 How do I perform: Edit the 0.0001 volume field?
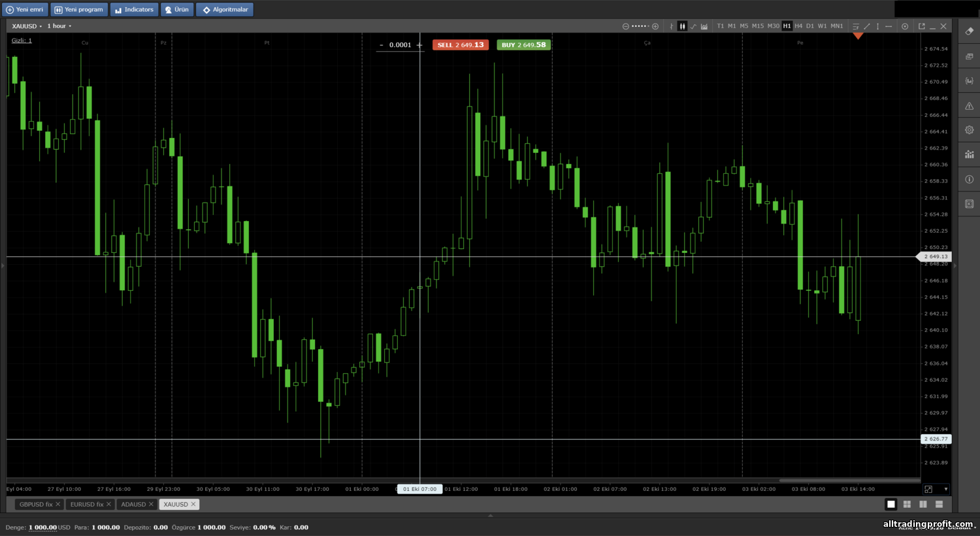click(x=400, y=45)
